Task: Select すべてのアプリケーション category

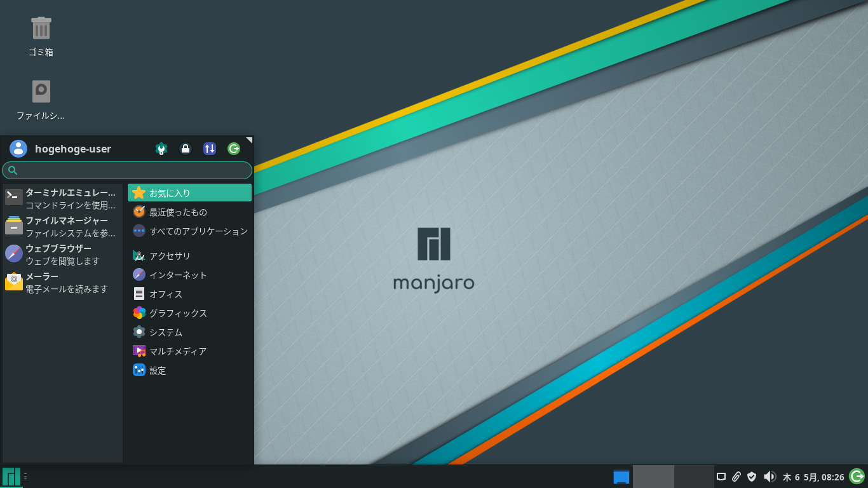Action: tap(189, 231)
